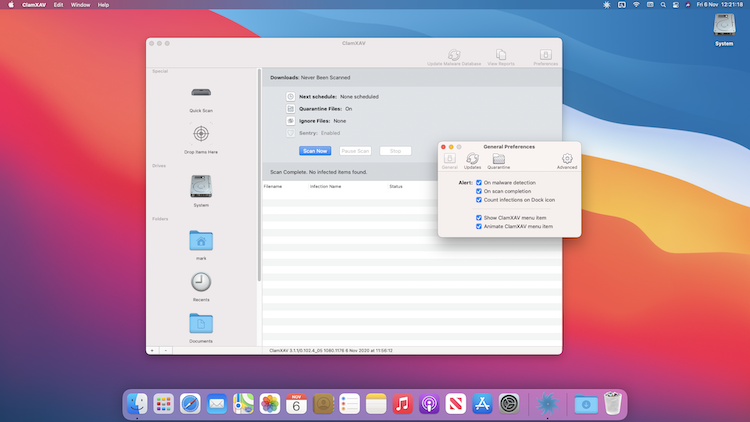
Task: Switch to the Updates preferences tab
Action: point(472,160)
